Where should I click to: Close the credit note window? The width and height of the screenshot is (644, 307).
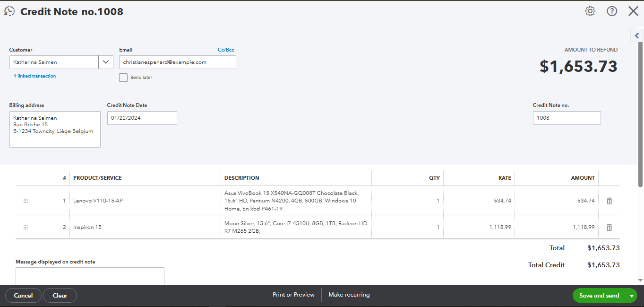(633, 11)
